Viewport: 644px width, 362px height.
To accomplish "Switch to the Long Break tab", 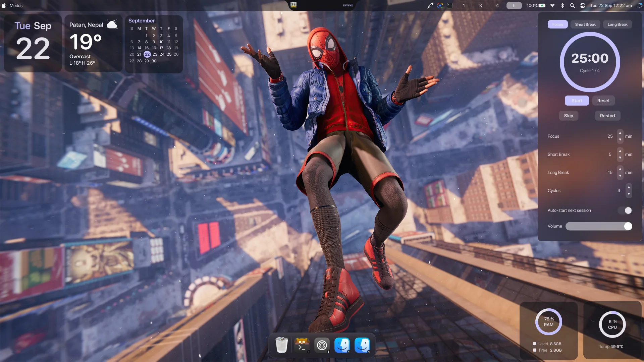I will point(618,24).
